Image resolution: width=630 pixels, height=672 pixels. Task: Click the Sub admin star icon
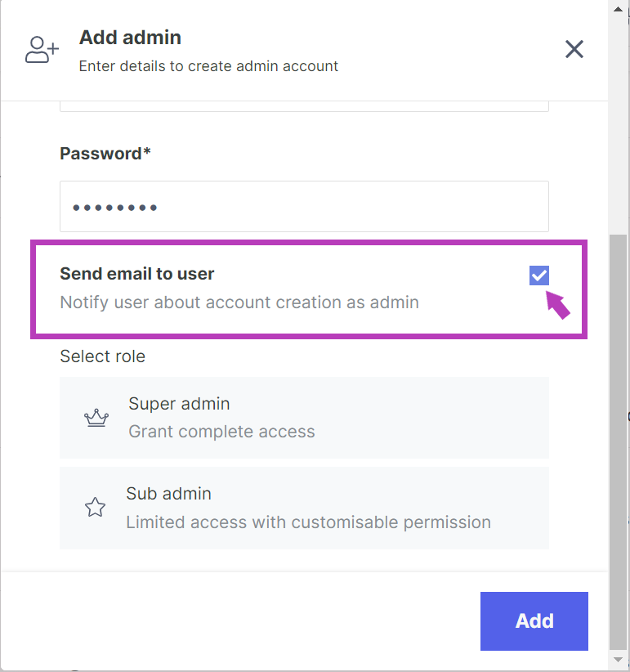[x=96, y=508]
